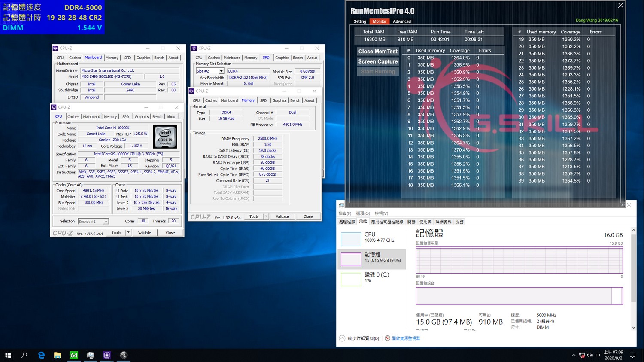This screenshot has height=362, width=644.
Task: Click Close button in CPU-Z CPU window
Action: point(170,233)
